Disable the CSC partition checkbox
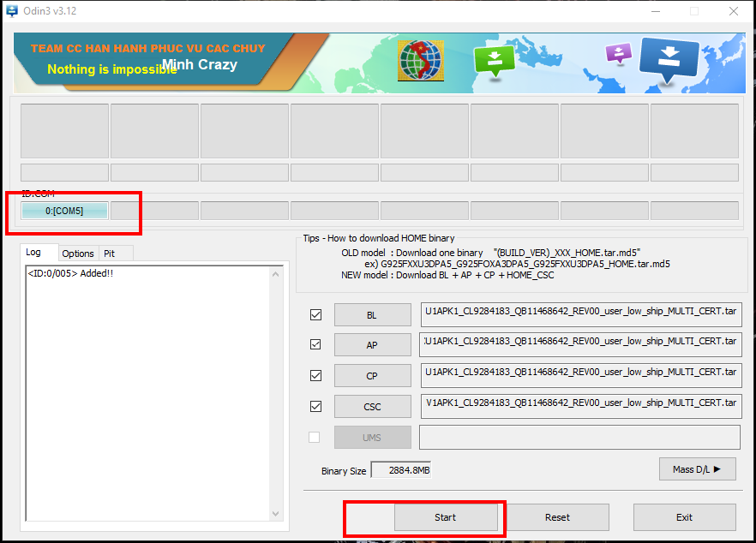 coord(315,406)
